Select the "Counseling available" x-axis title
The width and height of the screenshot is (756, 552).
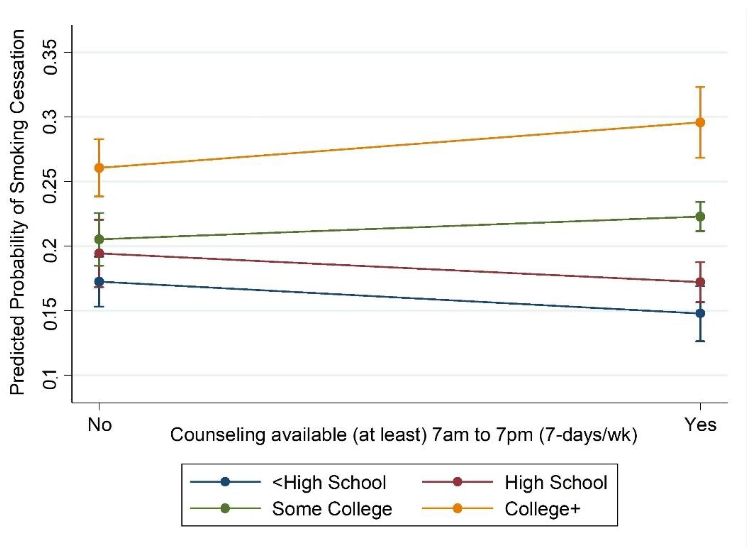coord(403,435)
